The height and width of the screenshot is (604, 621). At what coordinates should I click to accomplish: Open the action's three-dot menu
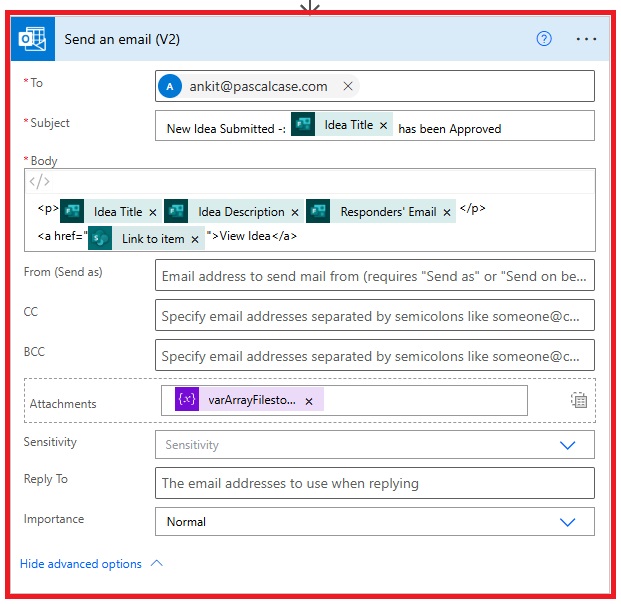pyautogui.click(x=586, y=39)
